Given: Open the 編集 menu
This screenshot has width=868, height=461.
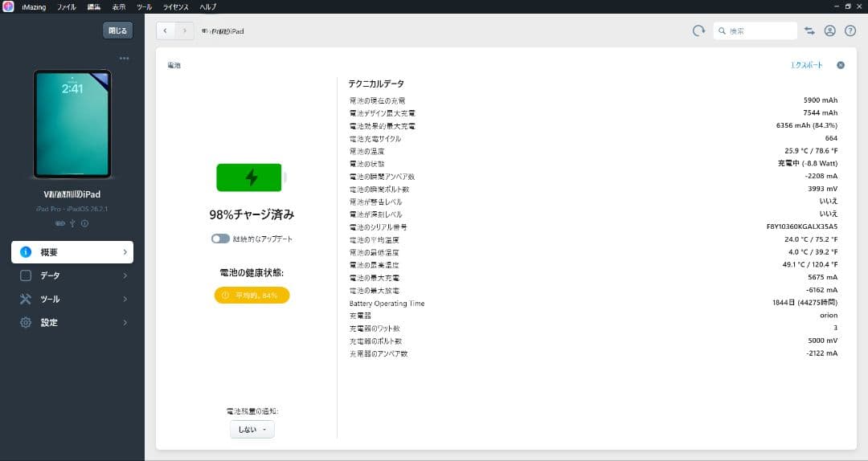Looking at the screenshot, I should click(94, 7).
